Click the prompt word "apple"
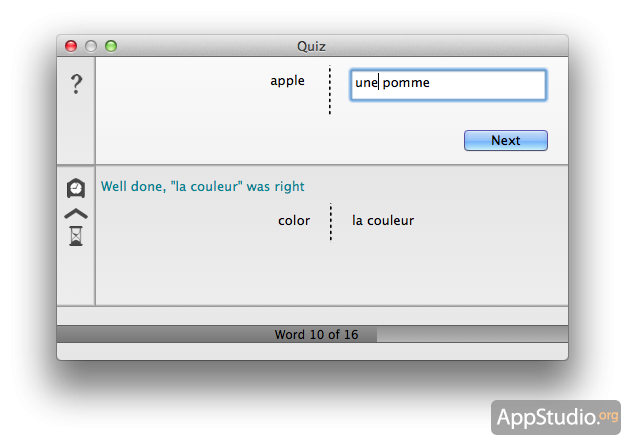Image resolution: width=625 pixels, height=439 pixels. 287,81
